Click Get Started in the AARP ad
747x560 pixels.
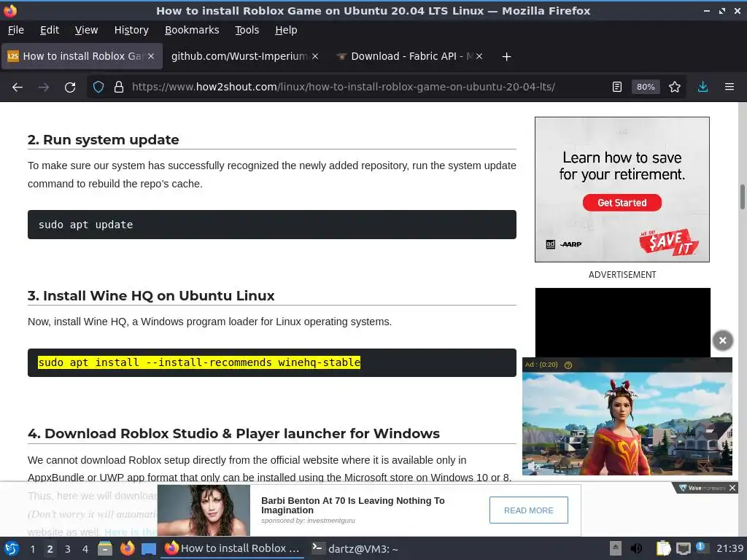pos(622,203)
